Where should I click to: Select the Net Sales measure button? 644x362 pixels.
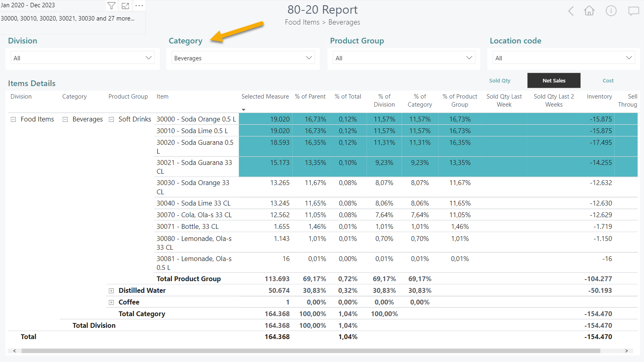pyautogui.click(x=554, y=80)
